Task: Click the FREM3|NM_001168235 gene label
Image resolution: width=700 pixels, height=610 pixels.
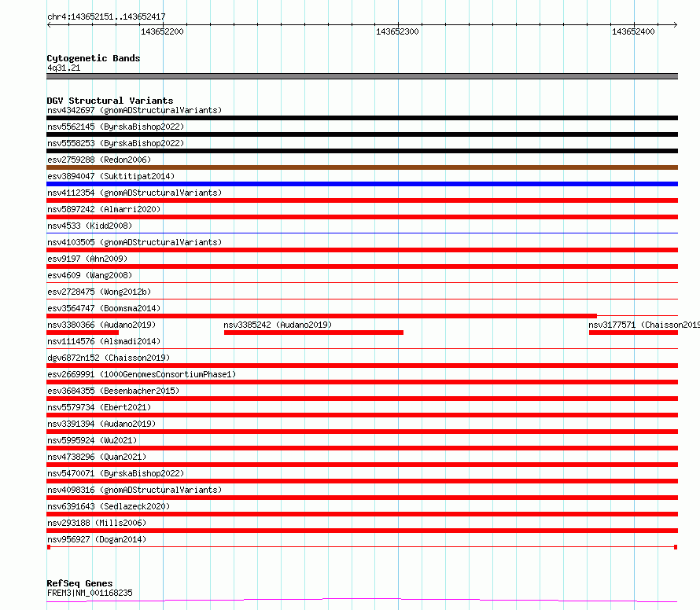Action: (x=90, y=593)
